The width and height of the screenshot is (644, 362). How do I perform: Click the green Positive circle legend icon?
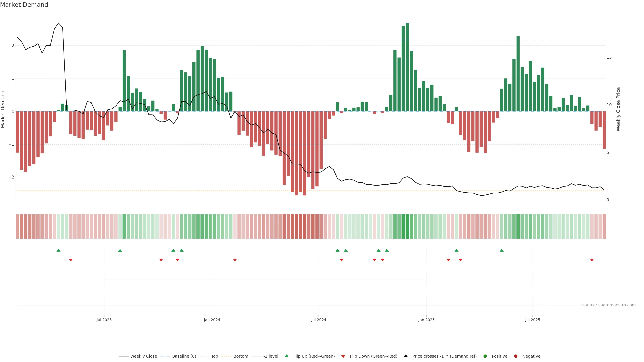[485, 356]
